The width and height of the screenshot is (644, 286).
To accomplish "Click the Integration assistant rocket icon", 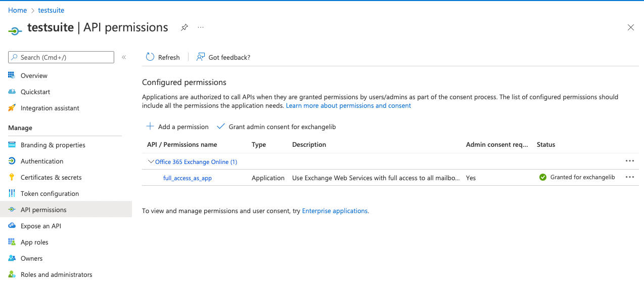I will click(x=12, y=108).
